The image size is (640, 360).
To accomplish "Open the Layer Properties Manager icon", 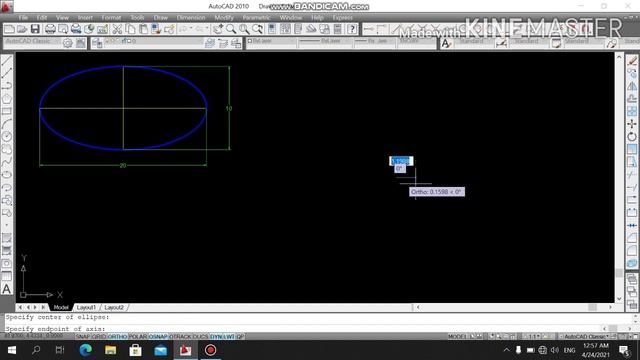I will [97, 43].
